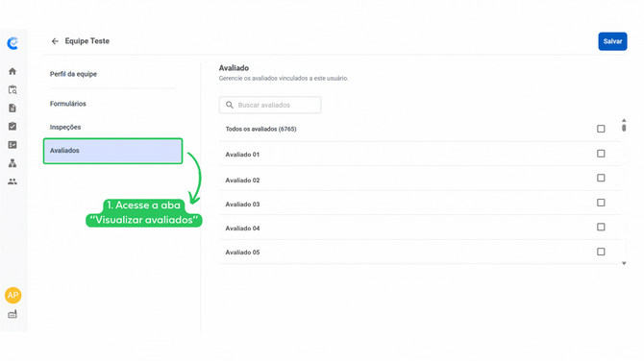Open the clipboard search icon in sidebar
Screen dimensions: 644x361
click(12, 89)
